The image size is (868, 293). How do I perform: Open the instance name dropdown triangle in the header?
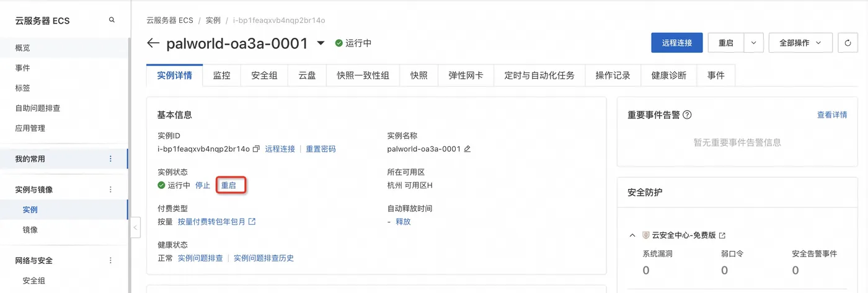[x=321, y=43]
